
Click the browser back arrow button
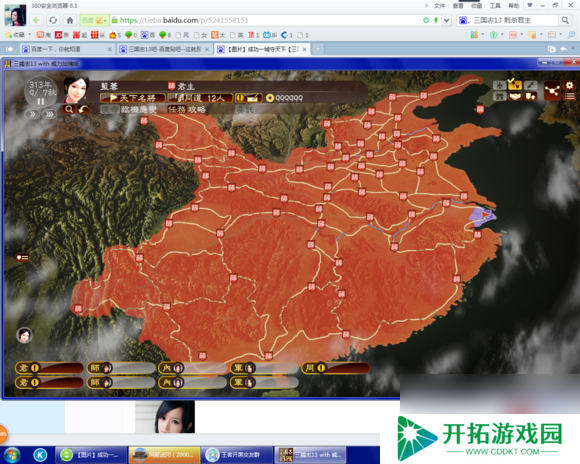36,20
